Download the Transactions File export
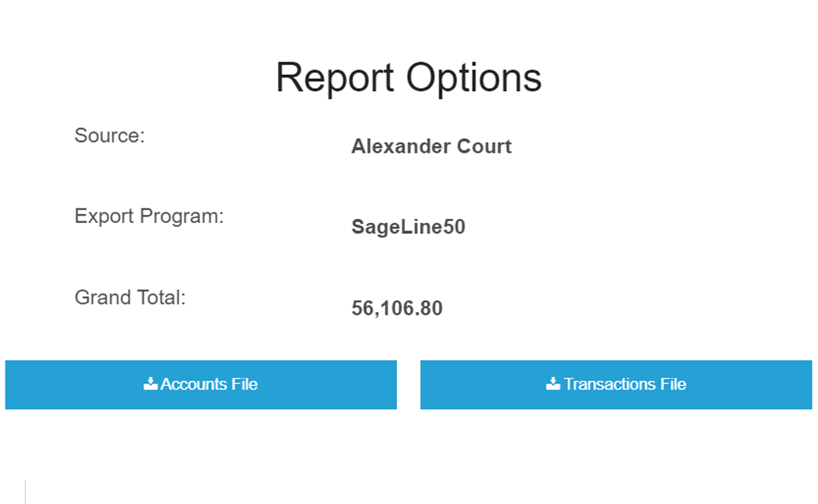This screenshot has height=504, width=818. [x=616, y=384]
